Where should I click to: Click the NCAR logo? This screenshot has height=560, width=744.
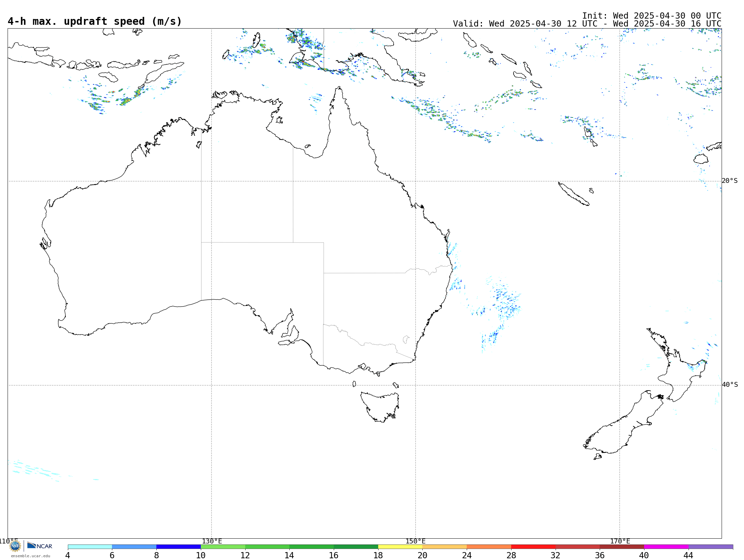[x=40, y=546]
